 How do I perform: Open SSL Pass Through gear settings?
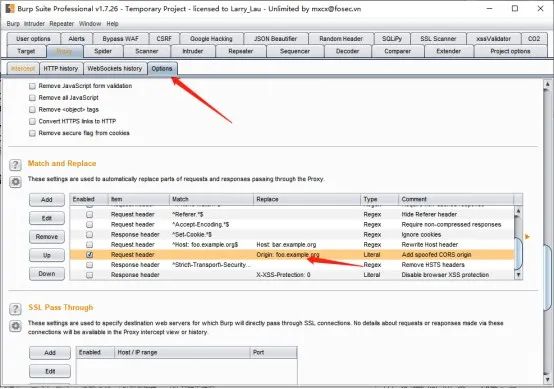[15, 326]
